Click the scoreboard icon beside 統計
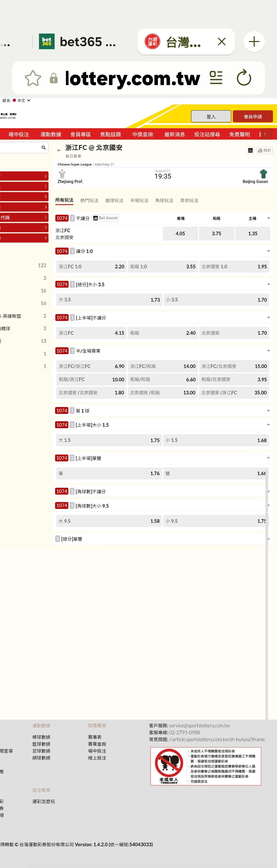Viewport: 277px width, 868px height. (250, 150)
